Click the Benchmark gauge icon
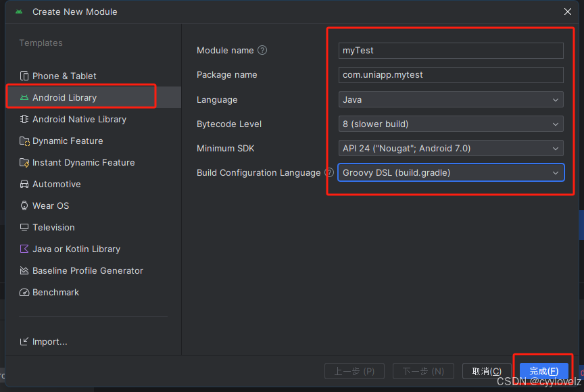This screenshot has height=392, width=584. coord(24,292)
